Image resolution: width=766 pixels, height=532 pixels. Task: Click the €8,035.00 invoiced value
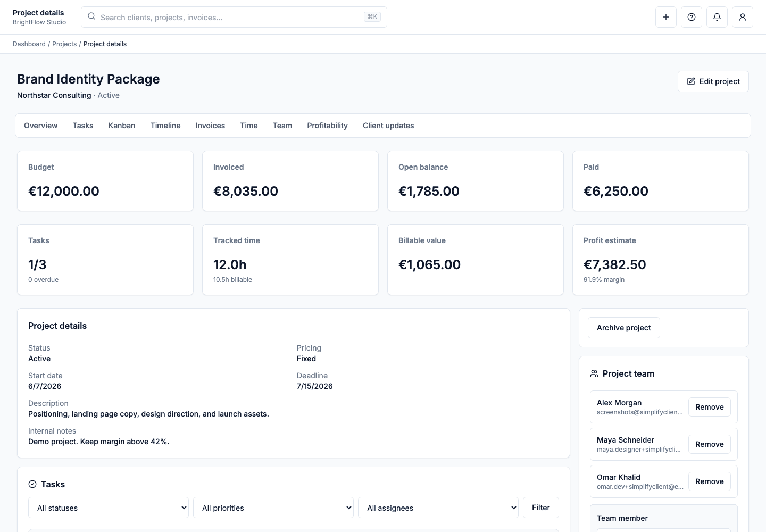(246, 191)
